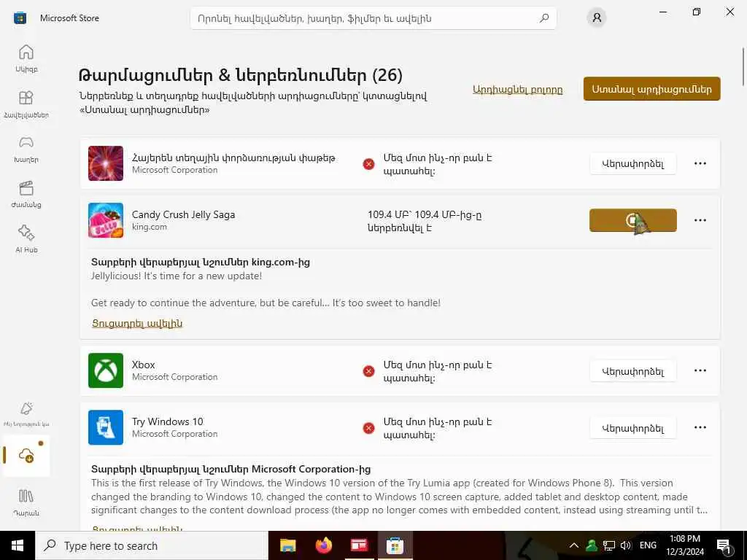Click the Armenian language pack app icon
747x560 pixels.
tap(106, 163)
